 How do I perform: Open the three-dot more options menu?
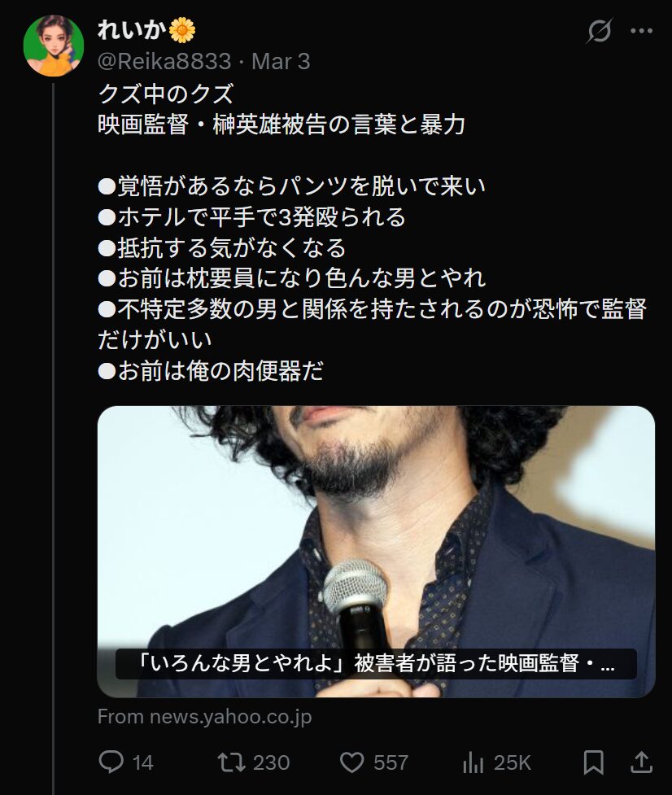click(x=641, y=31)
